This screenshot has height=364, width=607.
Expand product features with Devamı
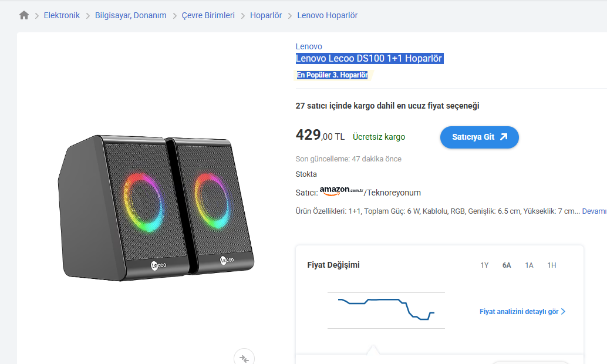tap(594, 211)
